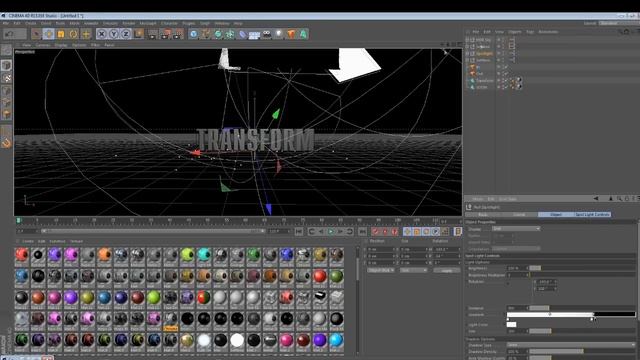Add a Cube primitive object
The width and height of the screenshot is (640, 360).
(193, 34)
